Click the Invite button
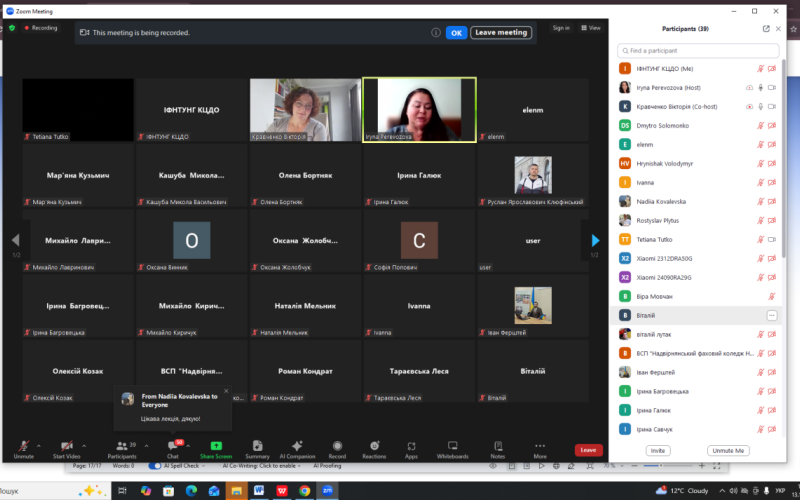 [x=658, y=451]
